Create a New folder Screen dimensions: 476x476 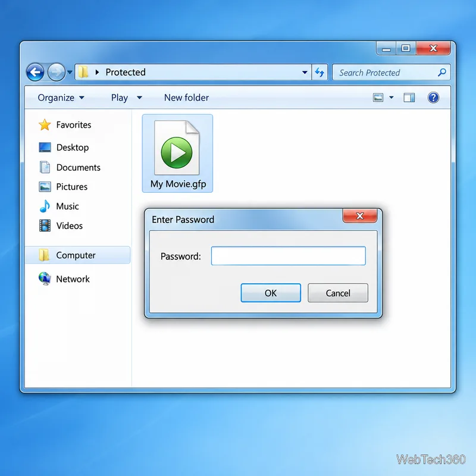point(186,98)
